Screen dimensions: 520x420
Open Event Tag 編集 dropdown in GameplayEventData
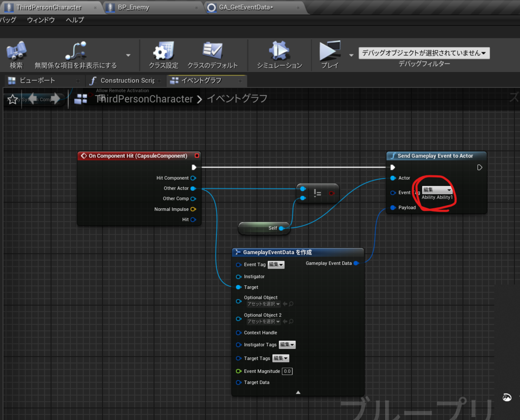tap(276, 265)
